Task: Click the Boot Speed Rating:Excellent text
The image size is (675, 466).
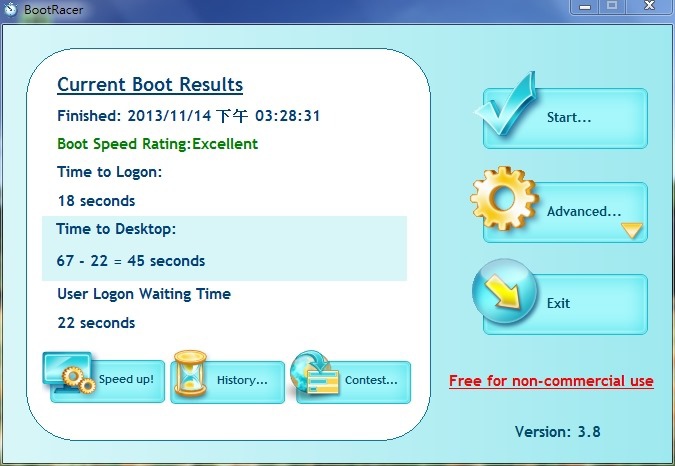Action: 158,144
